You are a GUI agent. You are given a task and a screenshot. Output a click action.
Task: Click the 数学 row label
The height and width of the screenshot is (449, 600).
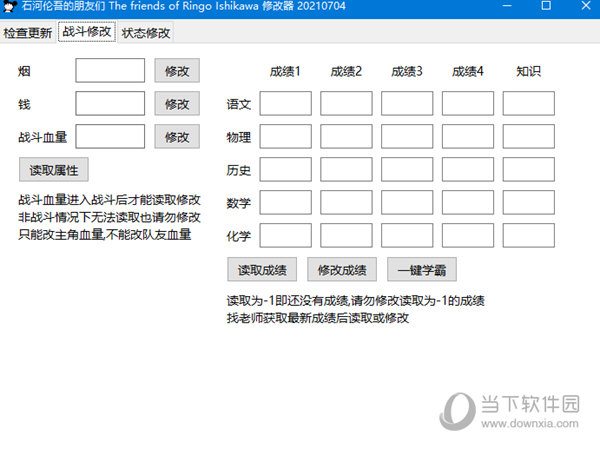point(239,203)
